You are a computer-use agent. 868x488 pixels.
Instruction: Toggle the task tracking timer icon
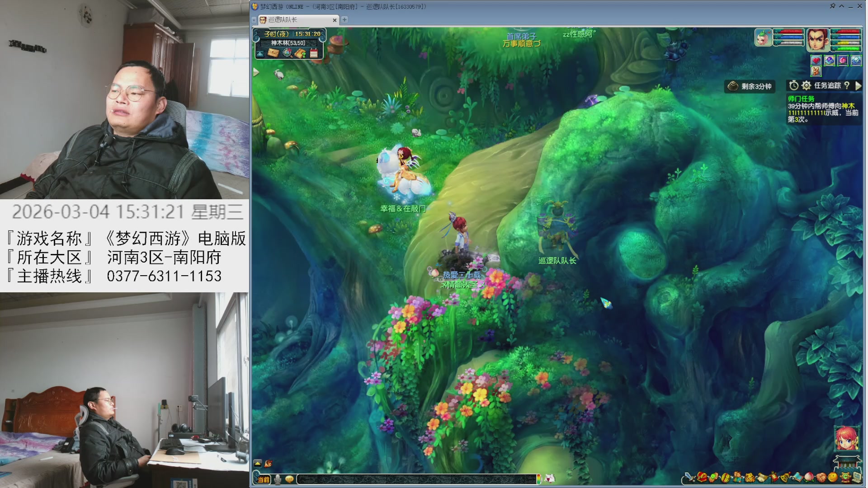(794, 85)
